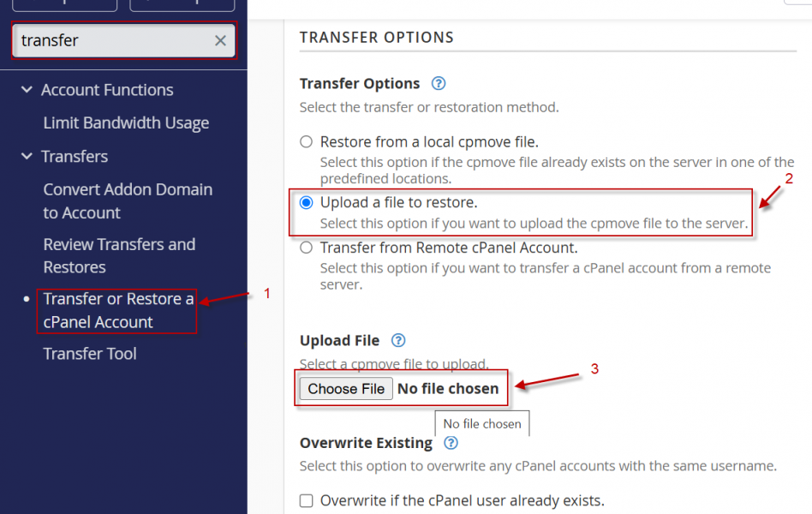Open help for Transfer Options
Screen dimensions: 812x514
click(439, 83)
